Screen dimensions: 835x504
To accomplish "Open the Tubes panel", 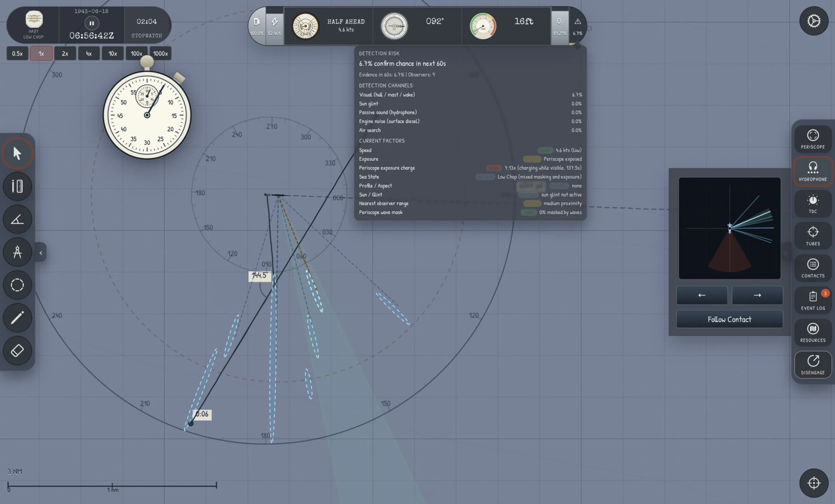I will 813,236.
